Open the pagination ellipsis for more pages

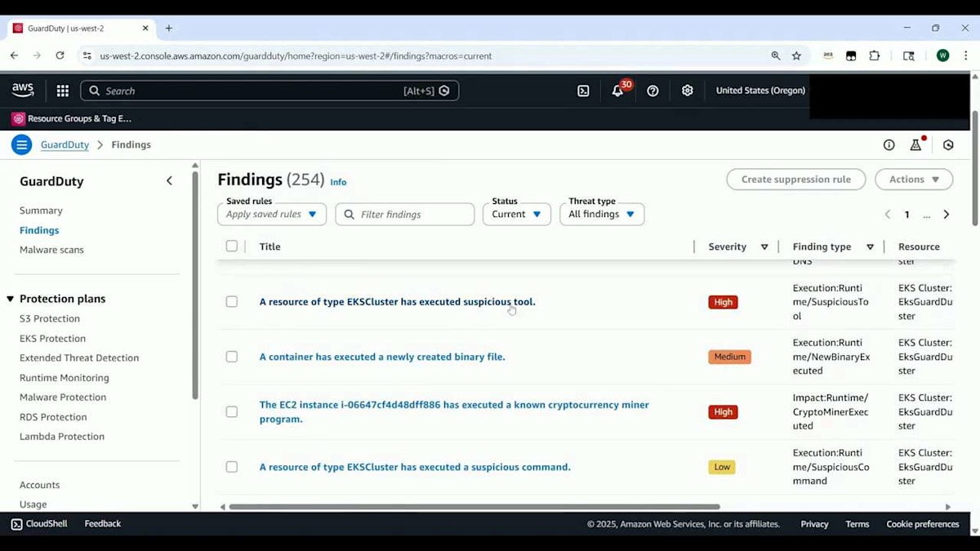(x=927, y=215)
